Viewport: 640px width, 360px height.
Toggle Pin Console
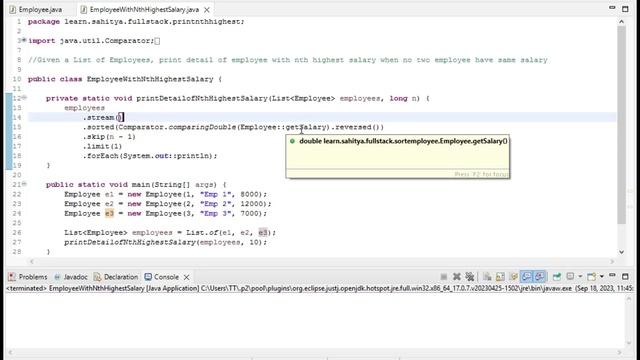(x=557, y=277)
